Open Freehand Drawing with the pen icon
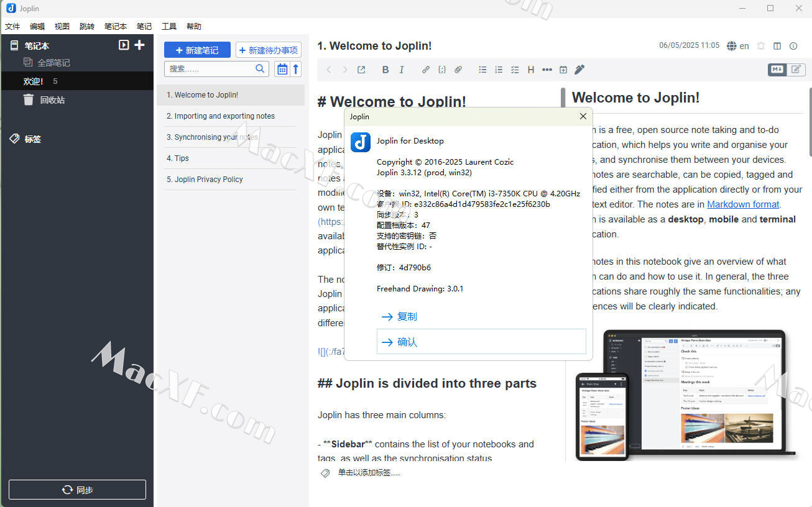Viewport: 812px width, 507px height. (x=579, y=70)
